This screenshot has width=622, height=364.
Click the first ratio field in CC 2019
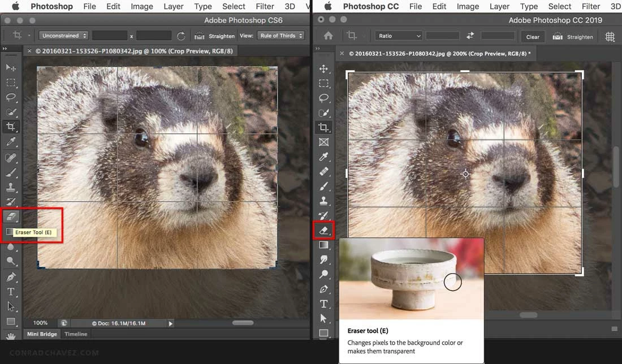443,36
